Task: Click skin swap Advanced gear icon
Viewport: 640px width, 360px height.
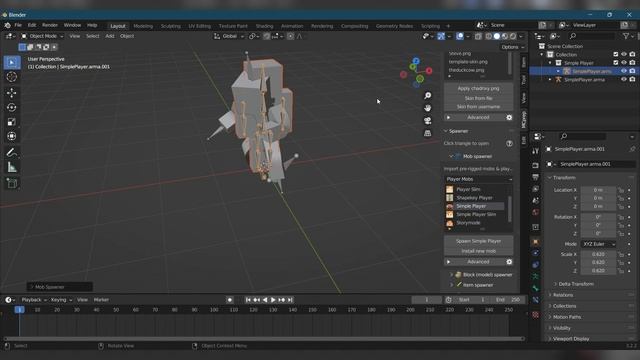Action: tap(509, 117)
